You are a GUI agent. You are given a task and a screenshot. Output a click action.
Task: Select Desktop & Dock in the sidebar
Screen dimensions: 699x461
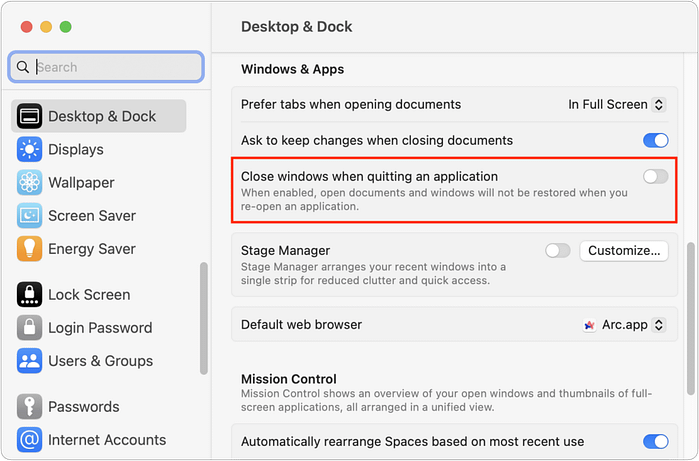tap(101, 117)
